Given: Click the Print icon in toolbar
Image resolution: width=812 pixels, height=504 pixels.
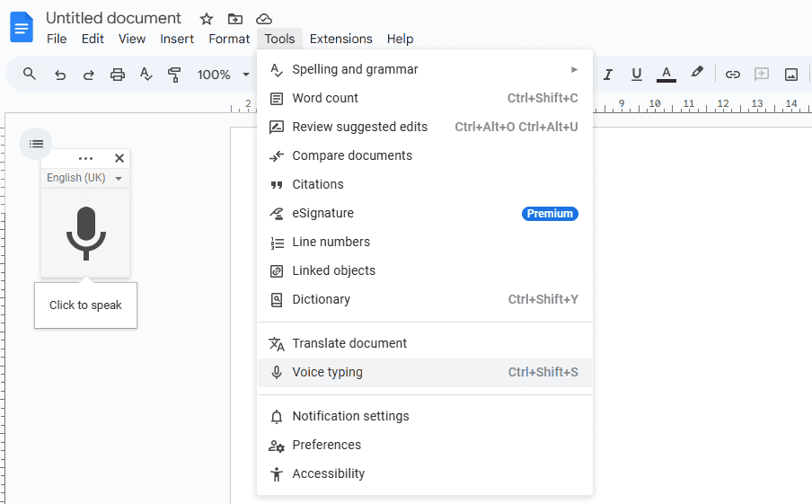Looking at the screenshot, I should tap(118, 75).
